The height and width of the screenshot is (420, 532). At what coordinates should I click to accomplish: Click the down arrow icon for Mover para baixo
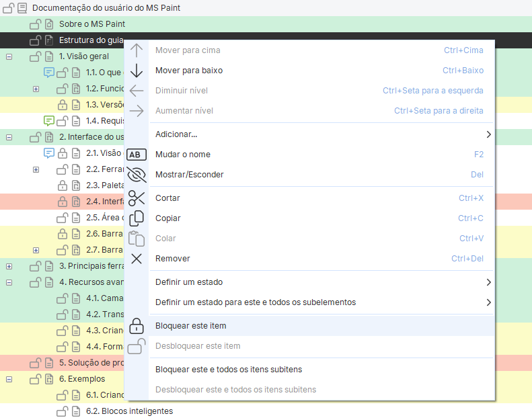[x=137, y=71]
